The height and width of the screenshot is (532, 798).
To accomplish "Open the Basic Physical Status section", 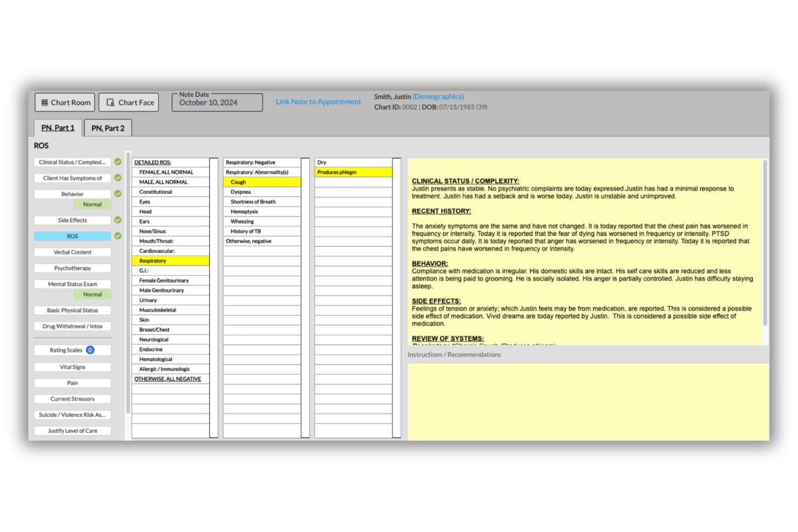I will (72, 310).
